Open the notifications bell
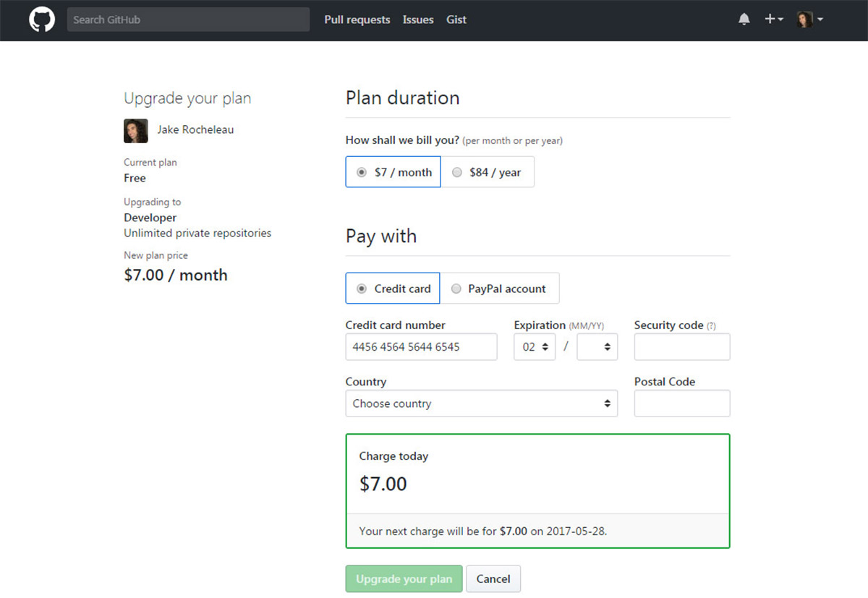 pos(744,20)
